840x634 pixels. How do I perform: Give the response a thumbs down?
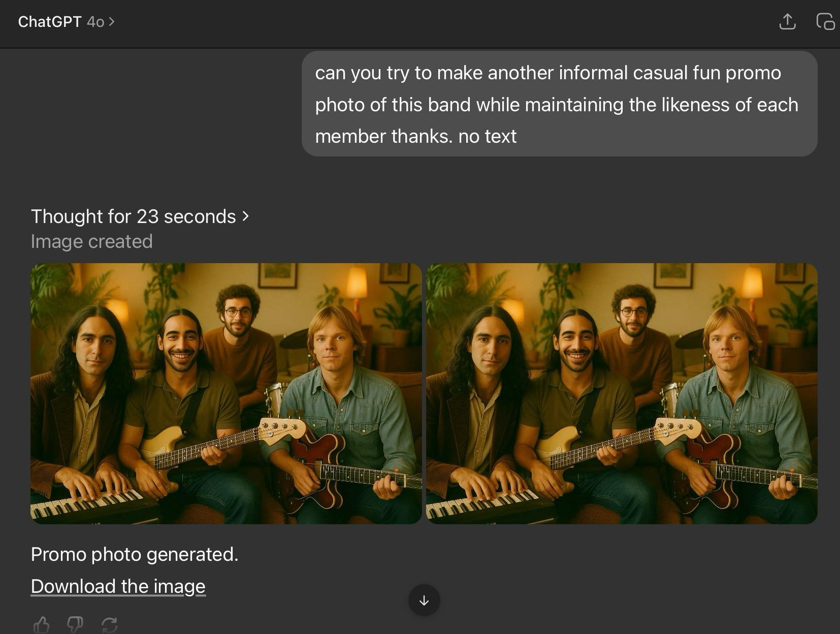click(75, 624)
